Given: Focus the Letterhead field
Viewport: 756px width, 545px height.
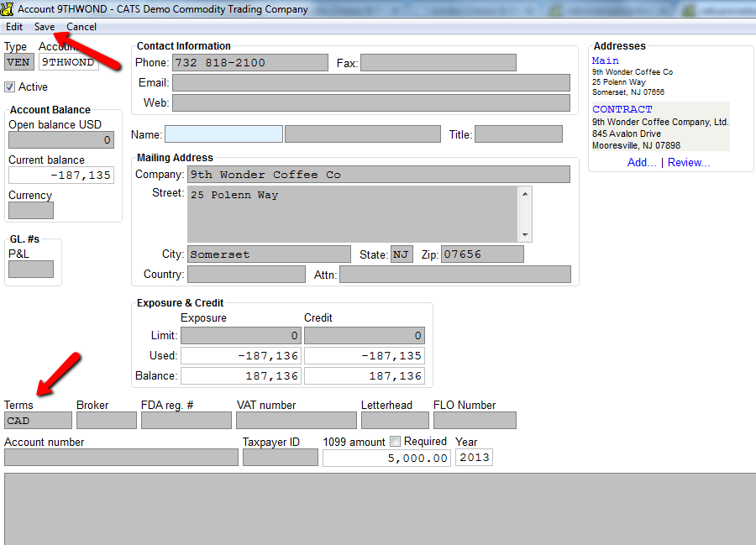Looking at the screenshot, I should (395, 421).
